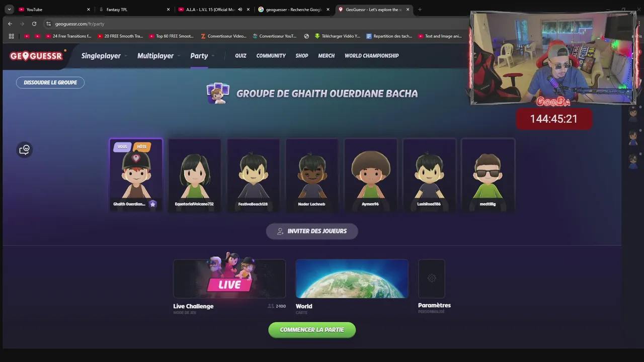
Task: Go to the SHOP page
Action: 302,56
